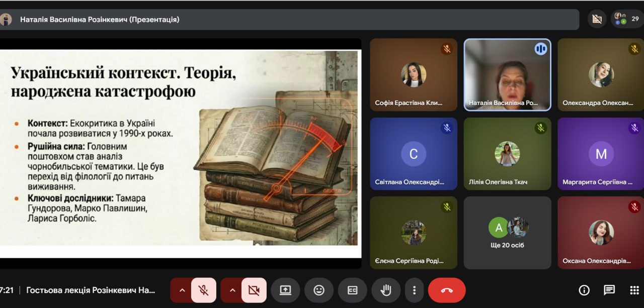Expand audio settings chevron beside microphone
Viewport: 644px width, 308px height.
click(x=182, y=290)
